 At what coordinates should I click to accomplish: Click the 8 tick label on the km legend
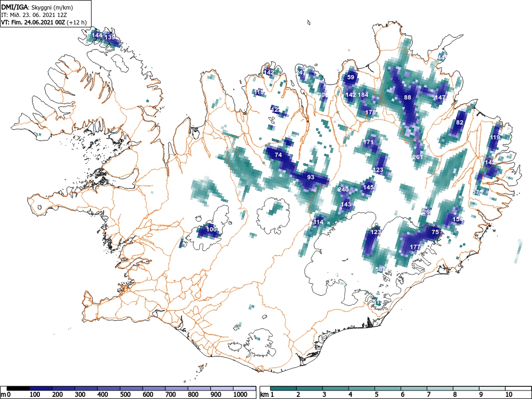pos(455,394)
